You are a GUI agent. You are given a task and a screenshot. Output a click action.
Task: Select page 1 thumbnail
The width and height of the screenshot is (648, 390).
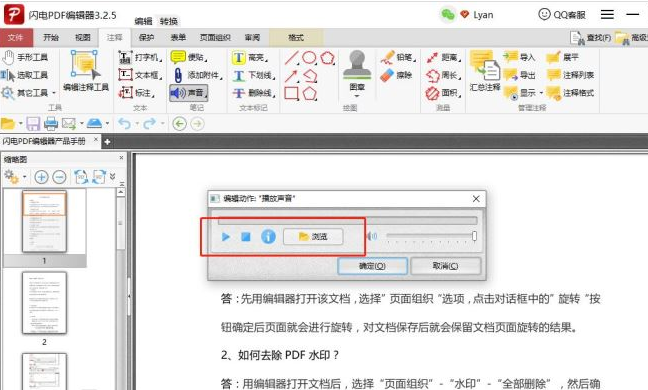click(x=44, y=221)
